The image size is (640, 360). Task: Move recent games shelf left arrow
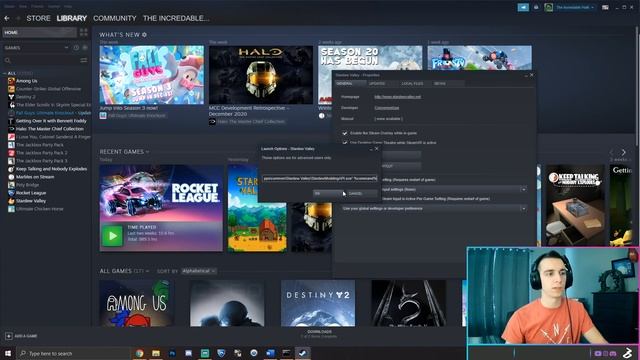coord(612,152)
